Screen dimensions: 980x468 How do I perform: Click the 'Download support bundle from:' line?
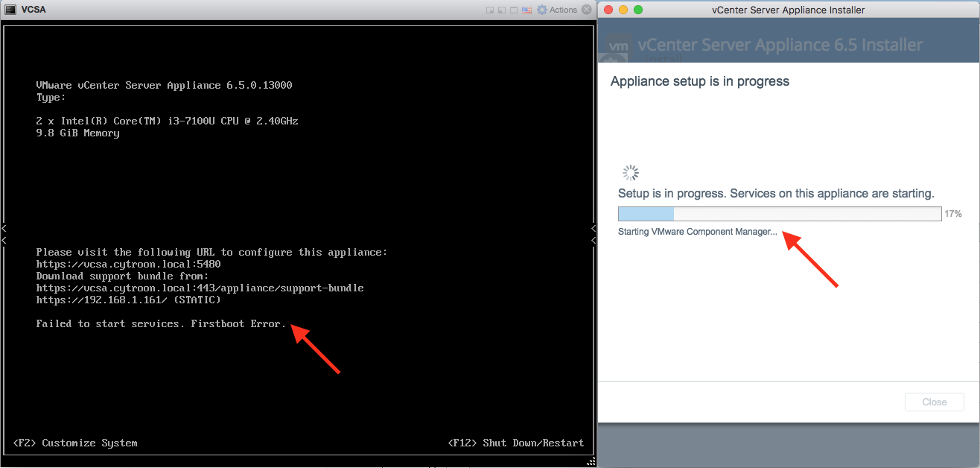122,276
